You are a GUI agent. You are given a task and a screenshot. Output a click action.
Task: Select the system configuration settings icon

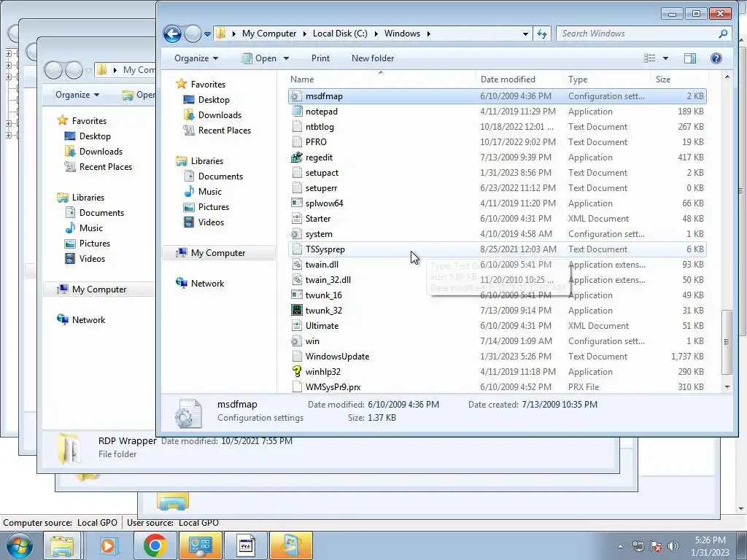point(297,234)
